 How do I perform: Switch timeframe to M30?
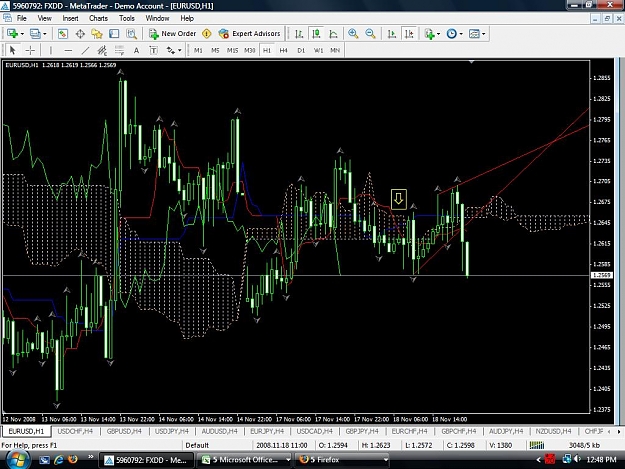250,50
